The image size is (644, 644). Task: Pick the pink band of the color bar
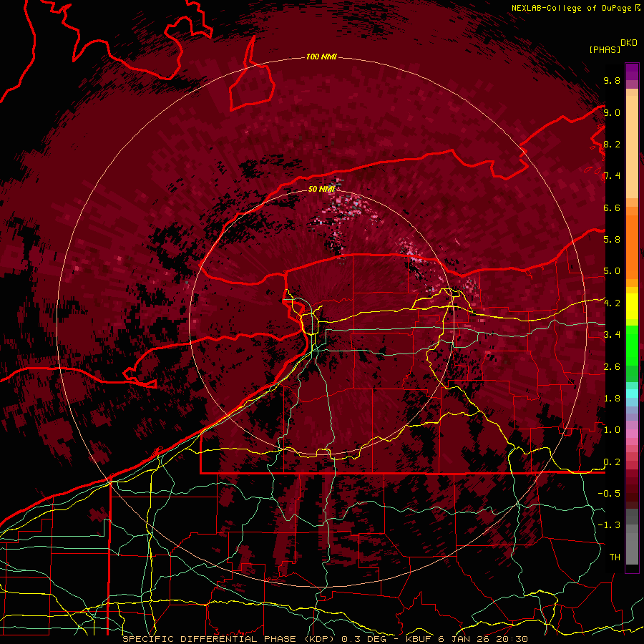(x=632, y=434)
